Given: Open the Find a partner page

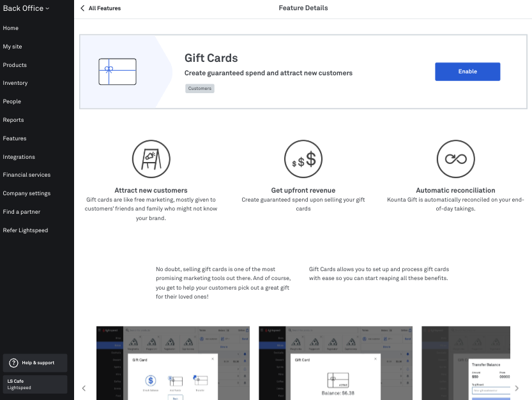Looking at the screenshot, I should click(21, 212).
